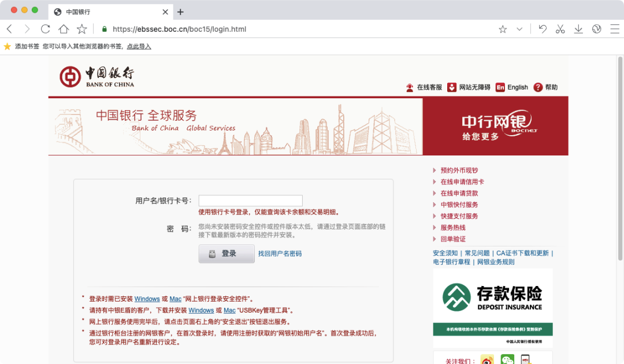Screen dimensions: 624x364
Task: Open the 安全须知 link
Action: (x=445, y=253)
